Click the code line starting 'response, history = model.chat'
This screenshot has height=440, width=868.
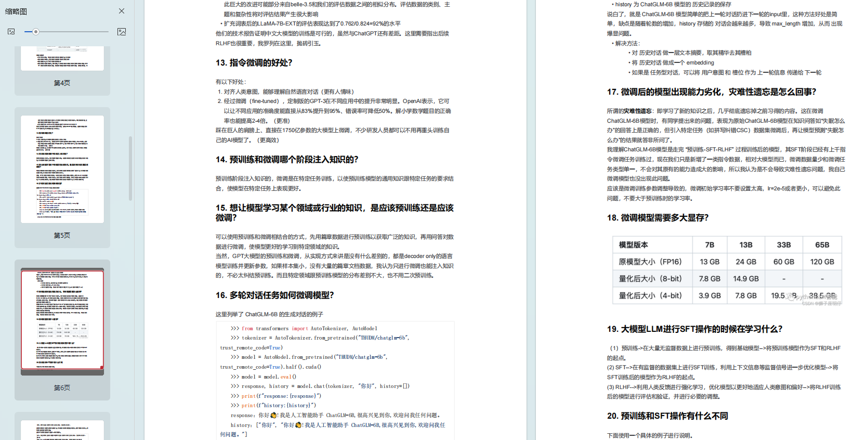tap(320, 386)
